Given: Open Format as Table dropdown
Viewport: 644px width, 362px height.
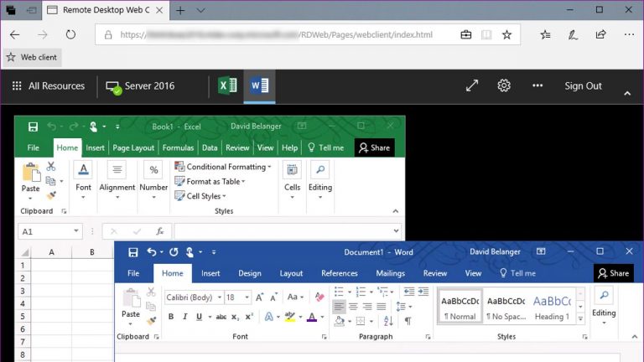Looking at the screenshot, I should point(210,181).
